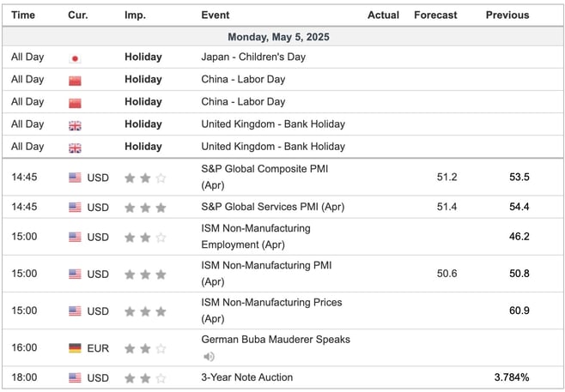
Task: Click the Previous column header
Action: [507, 15]
